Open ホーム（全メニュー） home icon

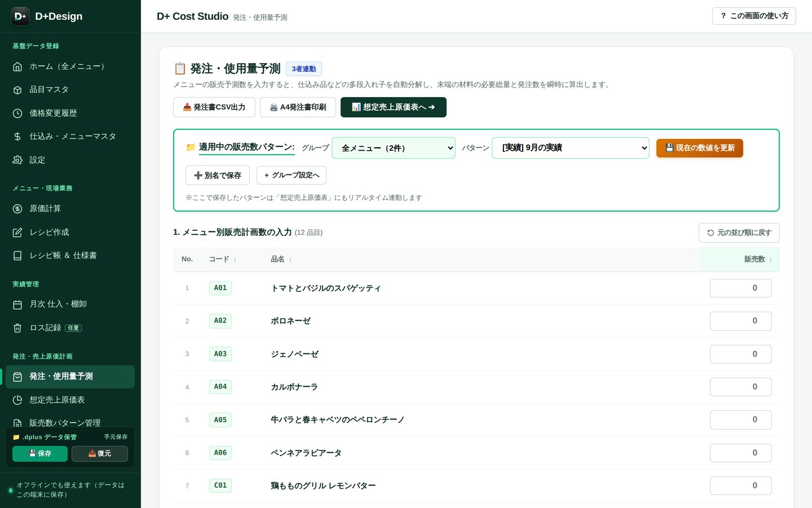17,67
